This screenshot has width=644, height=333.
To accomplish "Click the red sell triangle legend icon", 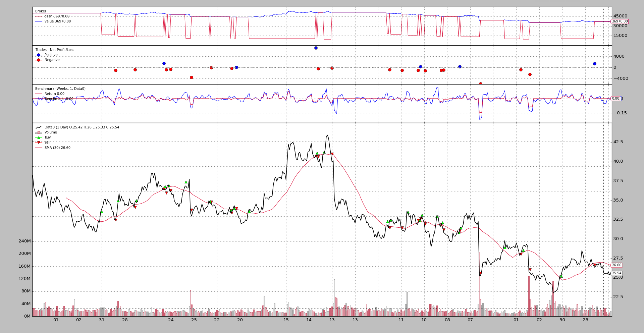I will 39,143.
